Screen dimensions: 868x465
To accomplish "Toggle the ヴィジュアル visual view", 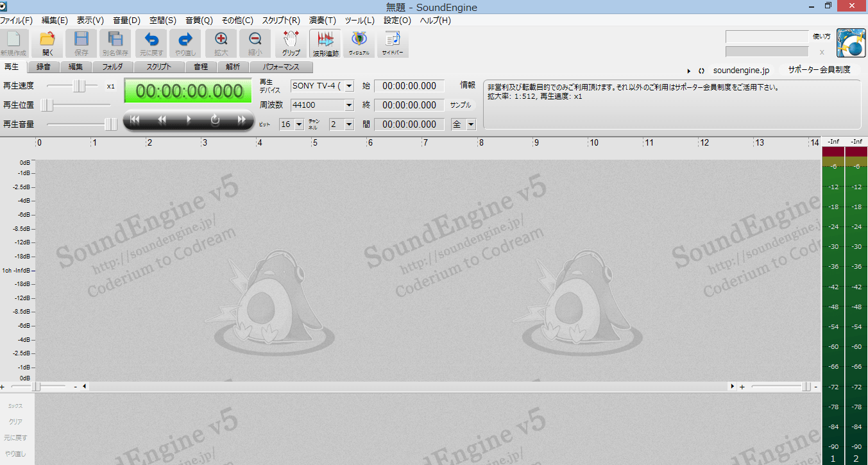I will tap(359, 43).
